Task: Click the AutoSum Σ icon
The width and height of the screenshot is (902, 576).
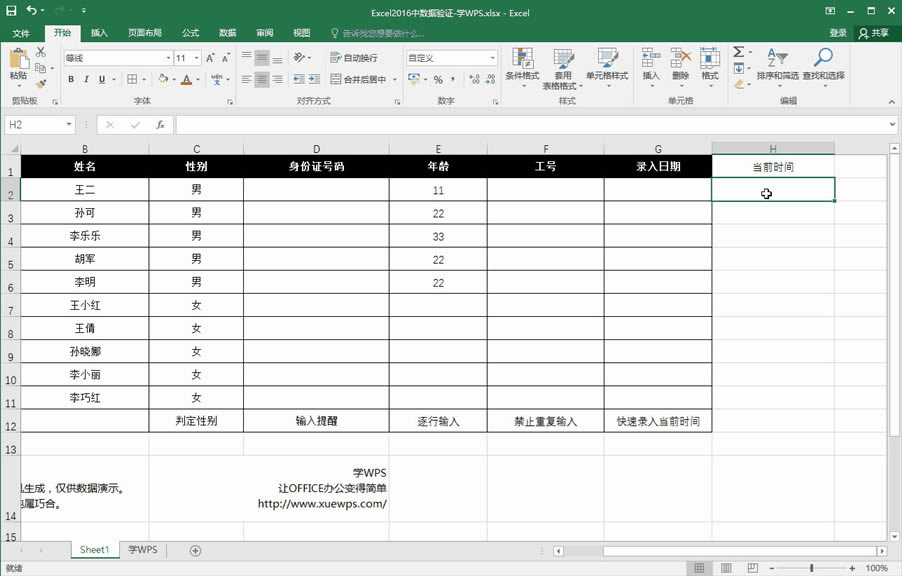Action: (737, 51)
